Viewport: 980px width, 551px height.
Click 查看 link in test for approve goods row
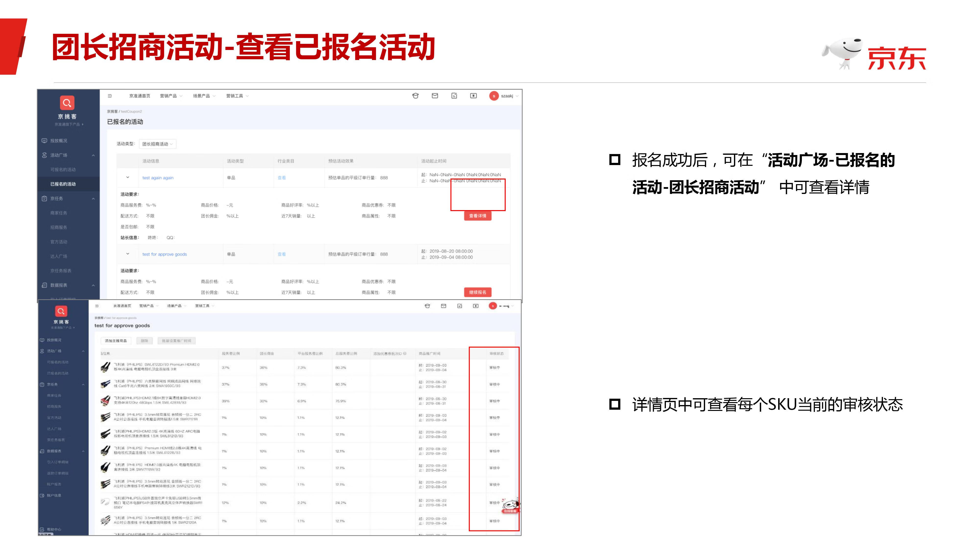(282, 254)
